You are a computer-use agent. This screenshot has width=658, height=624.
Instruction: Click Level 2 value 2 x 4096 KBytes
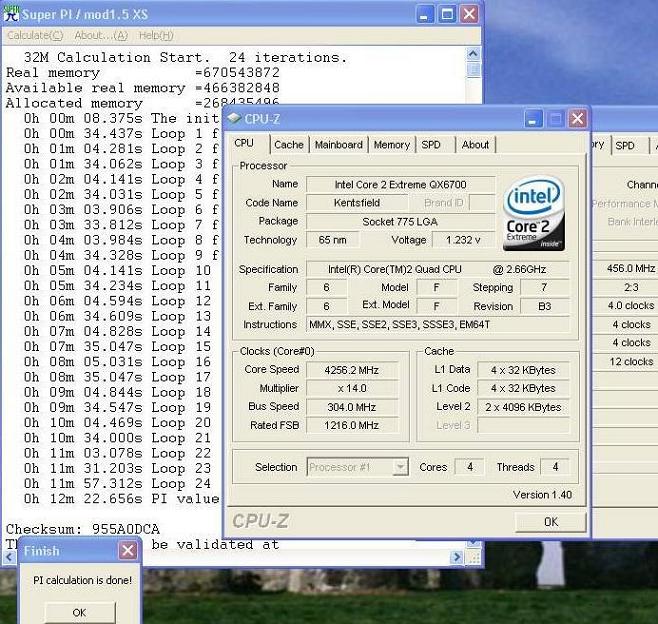click(x=523, y=407)
